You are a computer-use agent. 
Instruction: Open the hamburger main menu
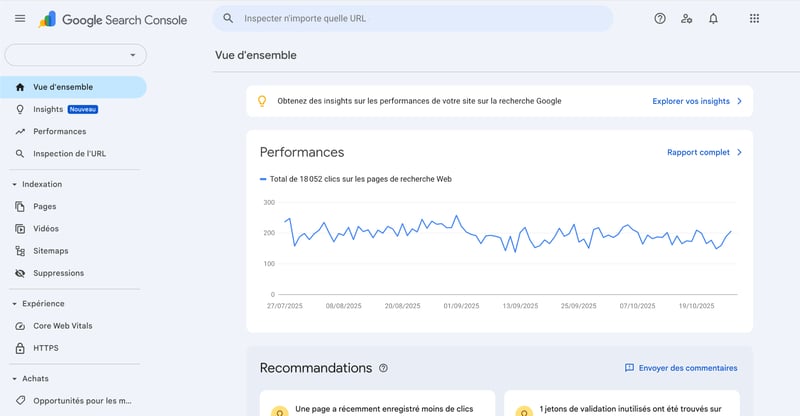coord(20,18)
